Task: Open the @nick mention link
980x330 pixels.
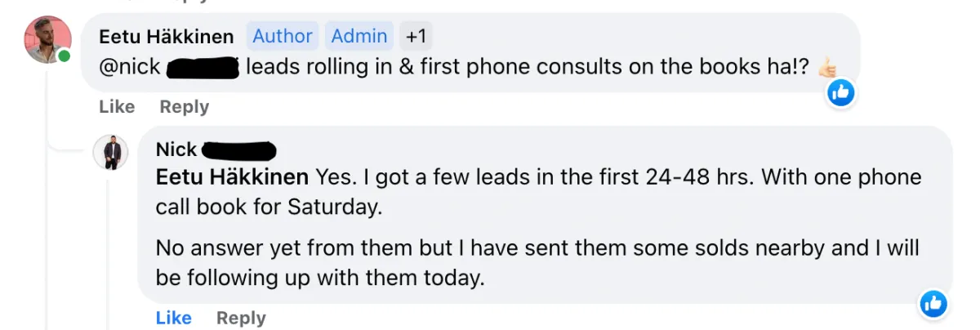Action: (x=129, y=67)
